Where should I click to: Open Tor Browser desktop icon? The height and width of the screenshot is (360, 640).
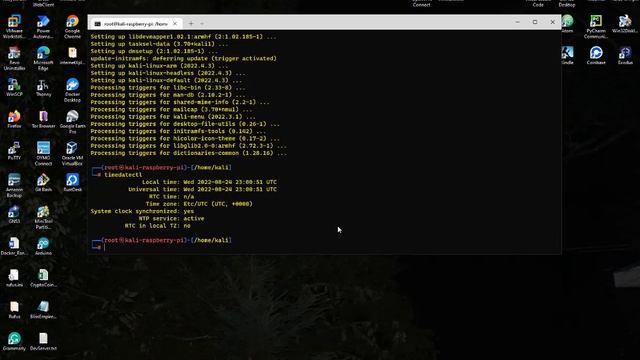[43, 120]
